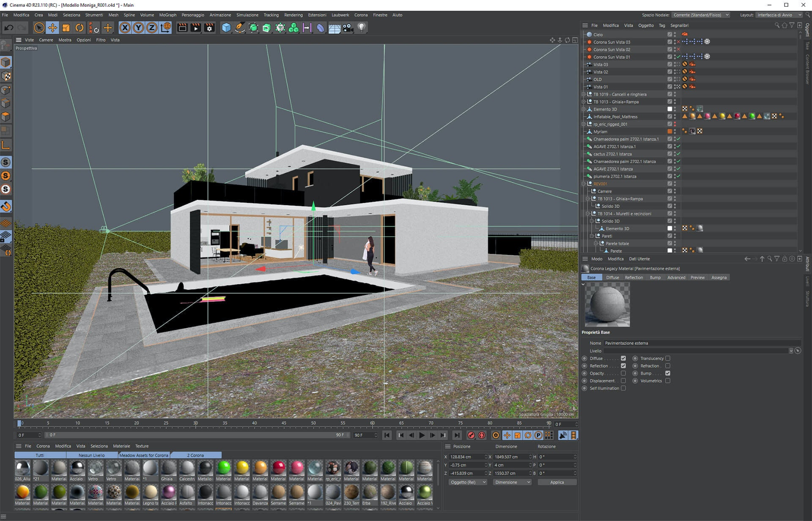The height and width of the screenshot is (521, 812).
Task: Click the Render to Picture Viewer icon
Action: click(x=196, y=28)
